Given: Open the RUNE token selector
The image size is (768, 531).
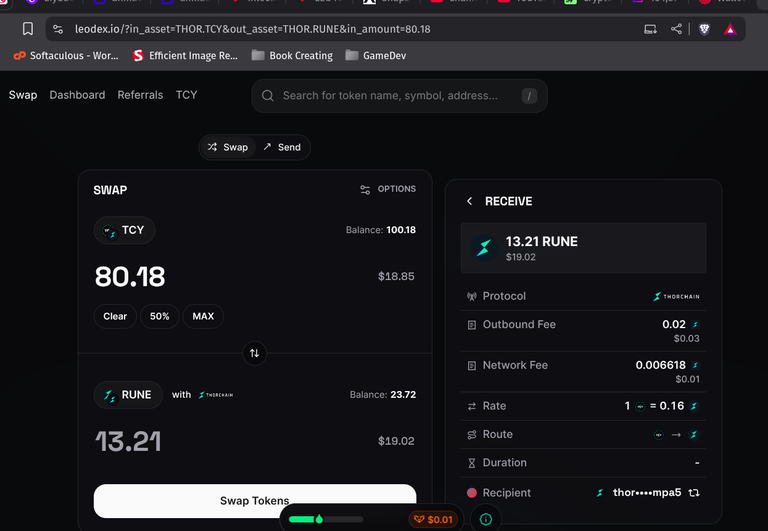Looking at the screenshot, I should 128,395.
